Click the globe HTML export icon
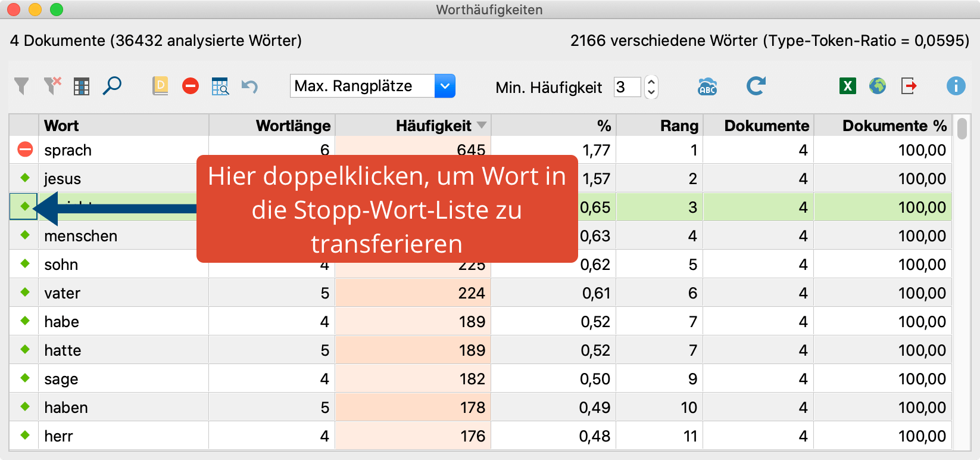Screen dimensions: 980x460 click(878, 86)
